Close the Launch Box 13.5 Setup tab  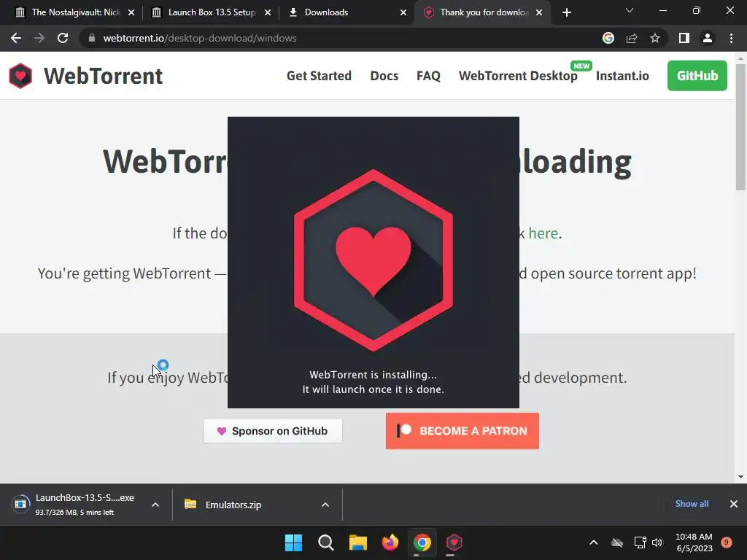(x=268, y=12)
